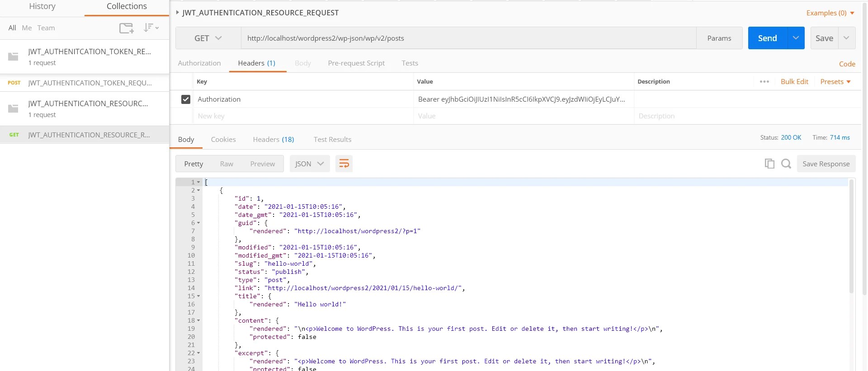Viewport: 868px width, 371px height.
Task: Click the Authorization key cell
Action: (x=303, y=99)
